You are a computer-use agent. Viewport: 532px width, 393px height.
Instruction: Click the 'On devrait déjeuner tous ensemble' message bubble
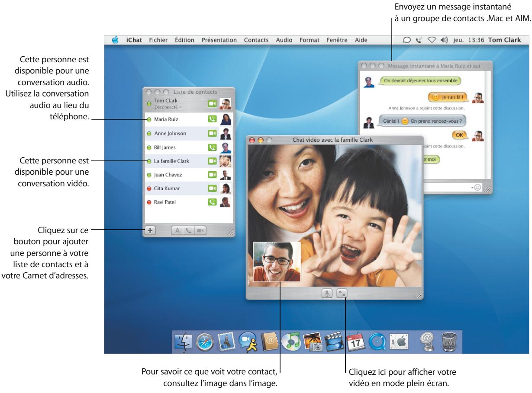tap(420, 80)
